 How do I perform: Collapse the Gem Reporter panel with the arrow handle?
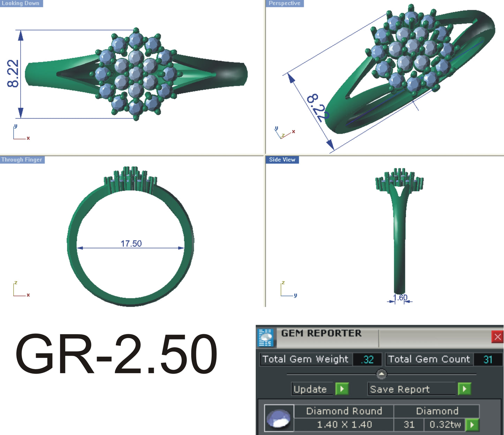pos(382,373)
